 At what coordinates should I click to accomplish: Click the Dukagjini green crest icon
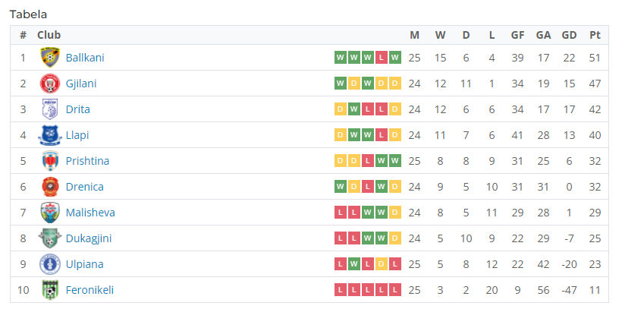[x=50, y=238]
